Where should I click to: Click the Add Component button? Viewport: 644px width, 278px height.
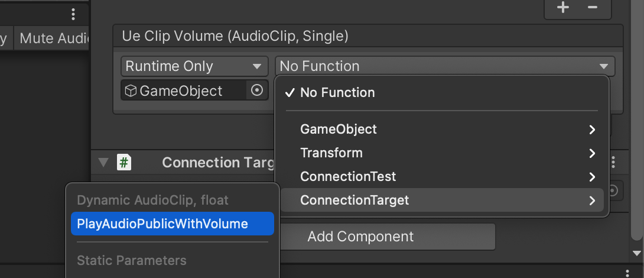point(360,237)
